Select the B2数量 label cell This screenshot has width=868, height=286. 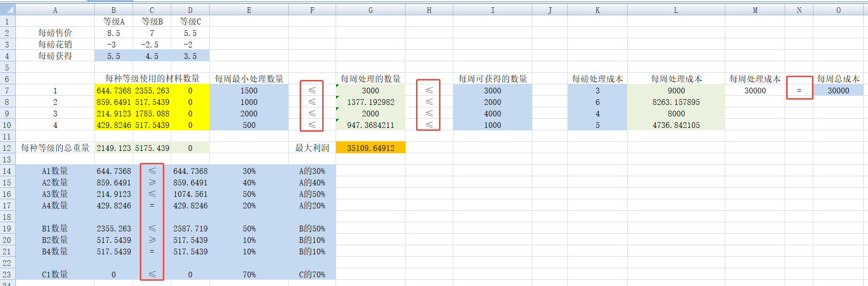(55, 240)
